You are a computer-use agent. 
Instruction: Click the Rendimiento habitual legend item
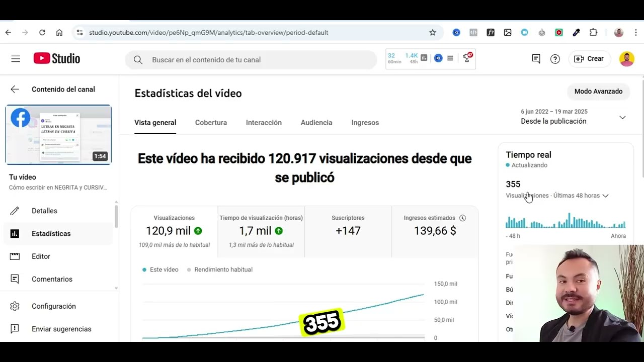220,269
